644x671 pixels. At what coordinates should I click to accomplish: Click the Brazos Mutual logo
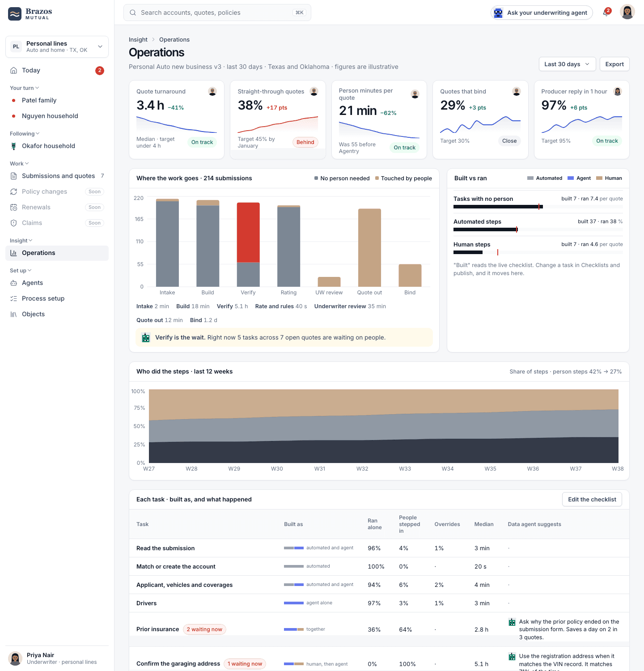click(x=30, y=14)
